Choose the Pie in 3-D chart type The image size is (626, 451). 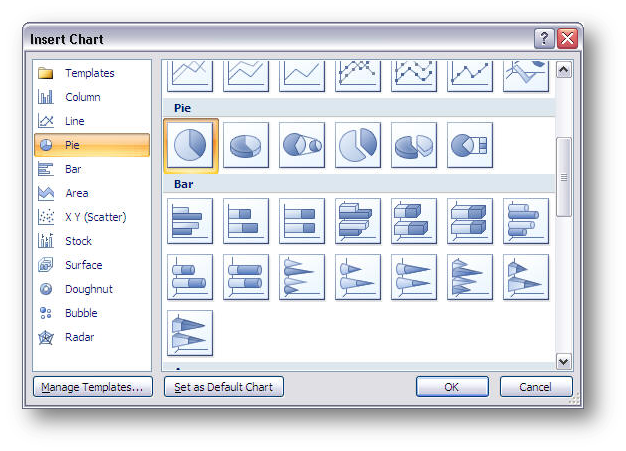tap(246, 145)
